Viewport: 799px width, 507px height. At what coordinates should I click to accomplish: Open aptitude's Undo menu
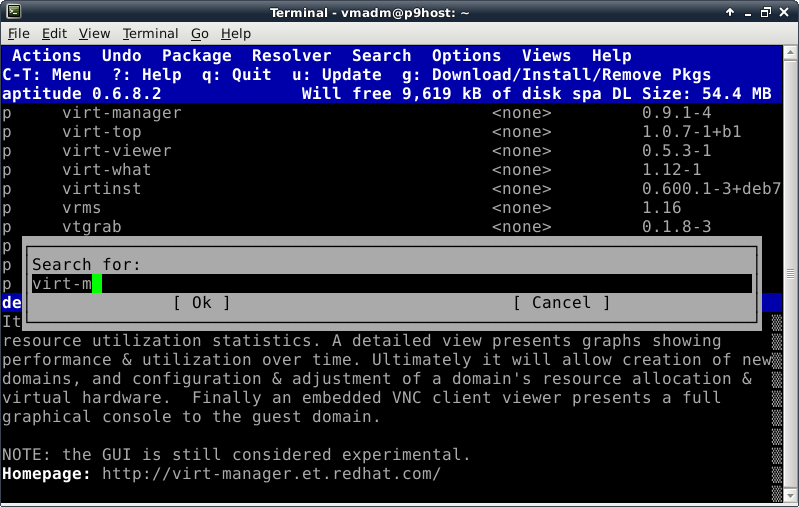(121, 56)
